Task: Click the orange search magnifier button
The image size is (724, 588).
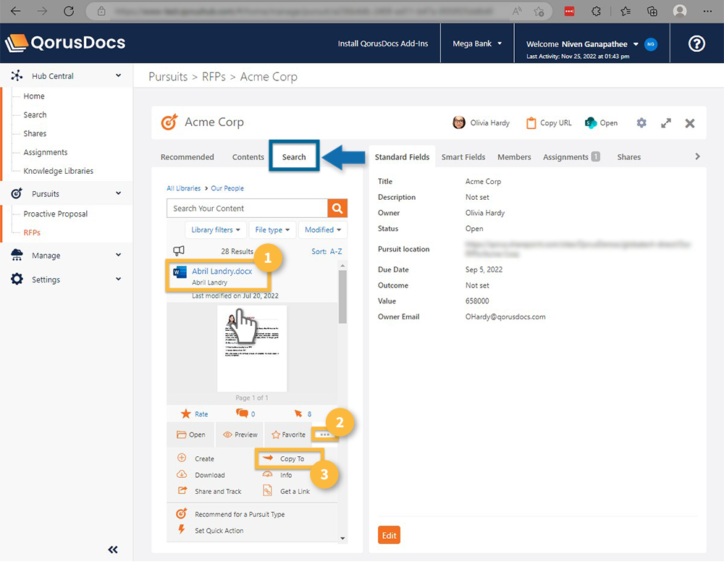Action: 337,209
